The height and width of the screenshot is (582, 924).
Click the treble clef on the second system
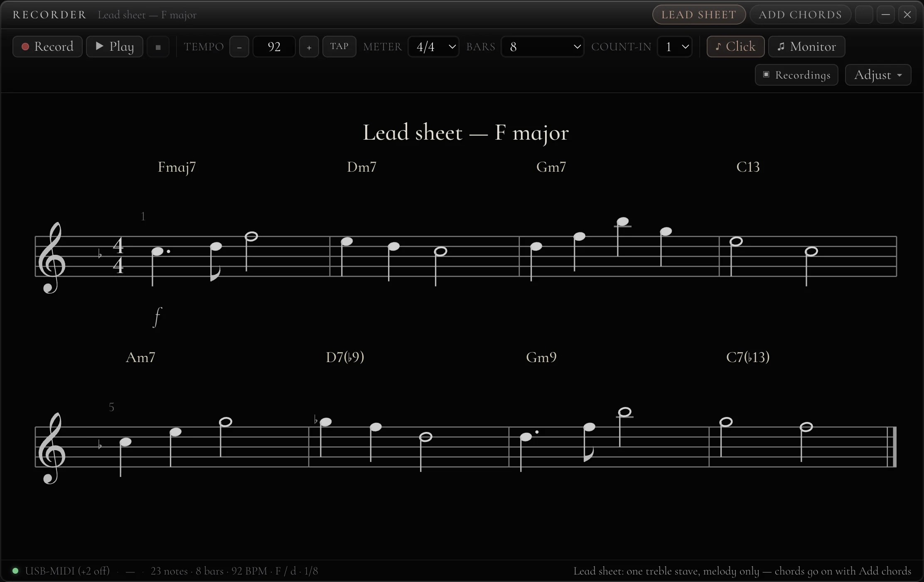(x=52, y=448)
